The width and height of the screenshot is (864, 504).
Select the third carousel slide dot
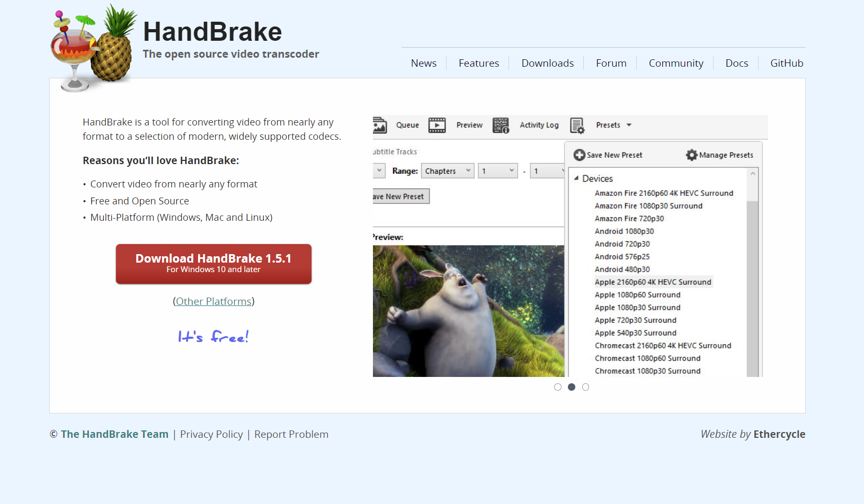point(585,387)
